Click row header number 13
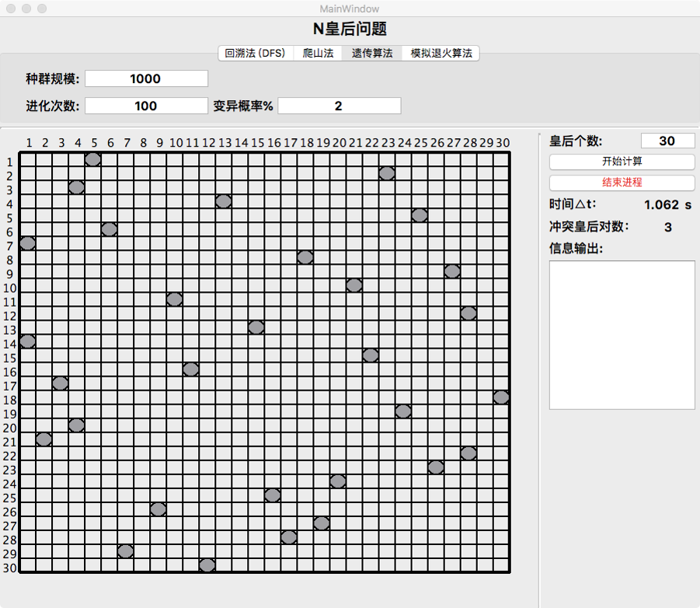 click(10, 331)
